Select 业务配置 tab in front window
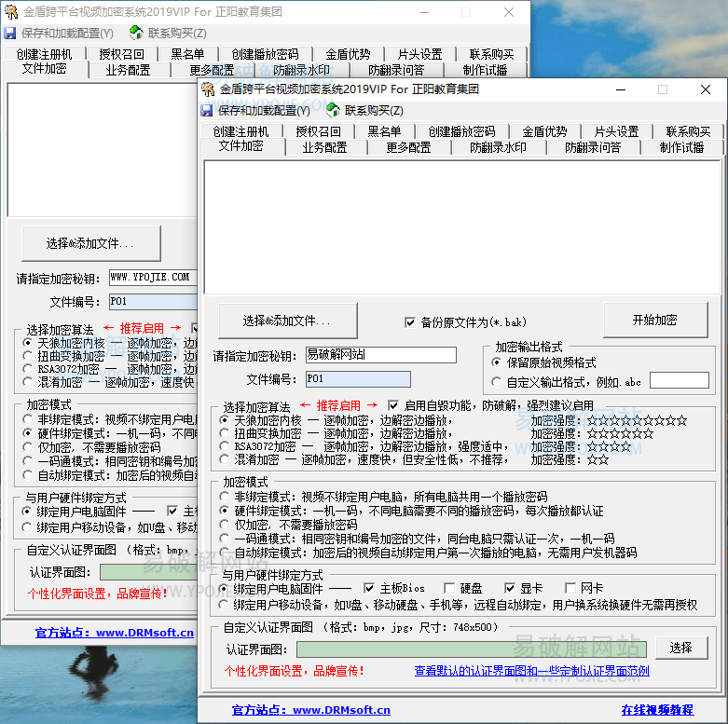Screen dimensions: 728x724 point(325,147)
